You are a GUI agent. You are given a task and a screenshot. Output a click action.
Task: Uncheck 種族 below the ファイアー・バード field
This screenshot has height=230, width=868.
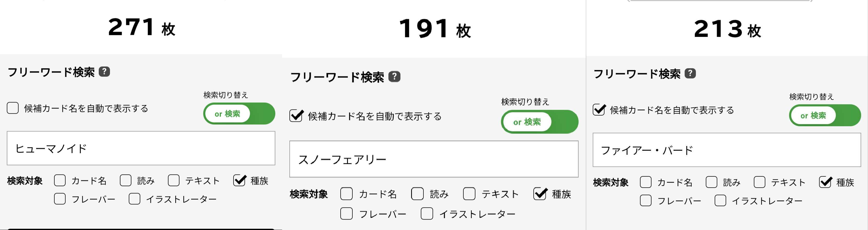pyautogui.click(x=825, y=182)
